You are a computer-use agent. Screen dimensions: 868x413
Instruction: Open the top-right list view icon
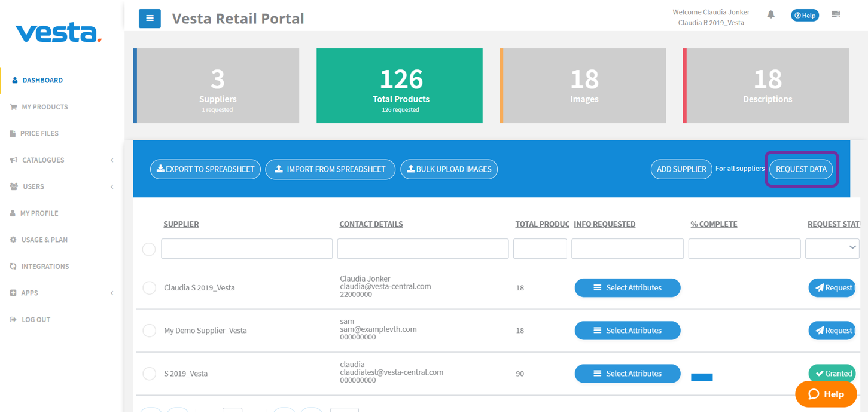click(x=836, y=14)
